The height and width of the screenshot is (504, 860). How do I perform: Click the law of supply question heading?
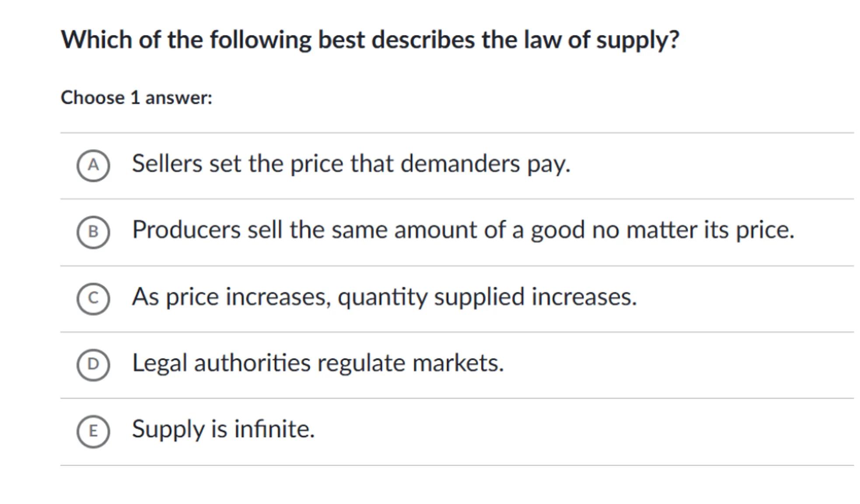(370, 40)
